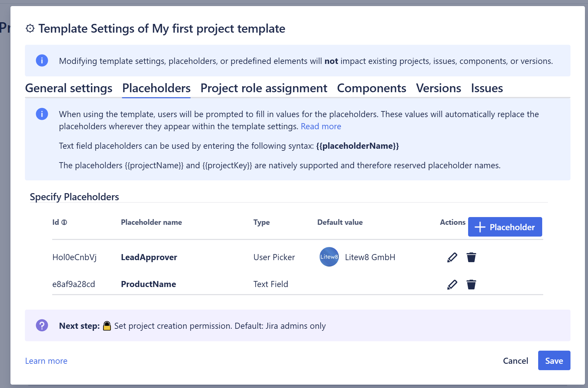Click the Litew8 GmbH avatar
Screen dimensions: 588x388
[x=328, y=257]
